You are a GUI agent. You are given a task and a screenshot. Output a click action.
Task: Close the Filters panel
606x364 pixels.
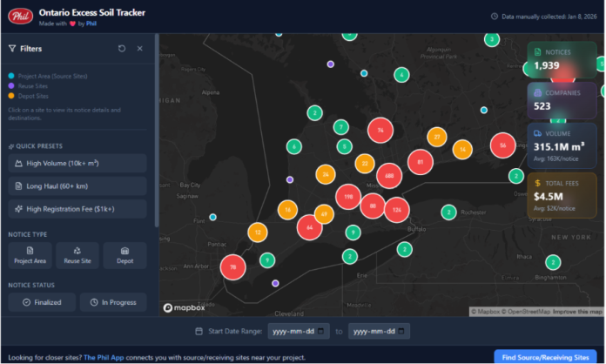(x=140, y=49)
